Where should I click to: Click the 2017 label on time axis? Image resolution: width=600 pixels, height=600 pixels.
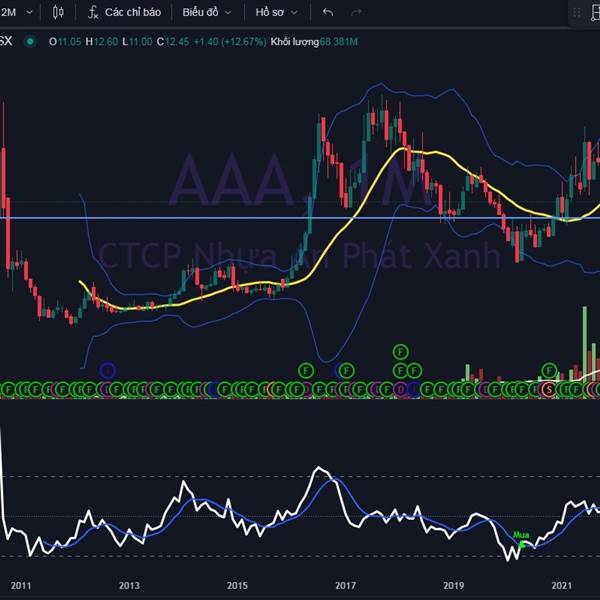(346, 585)
